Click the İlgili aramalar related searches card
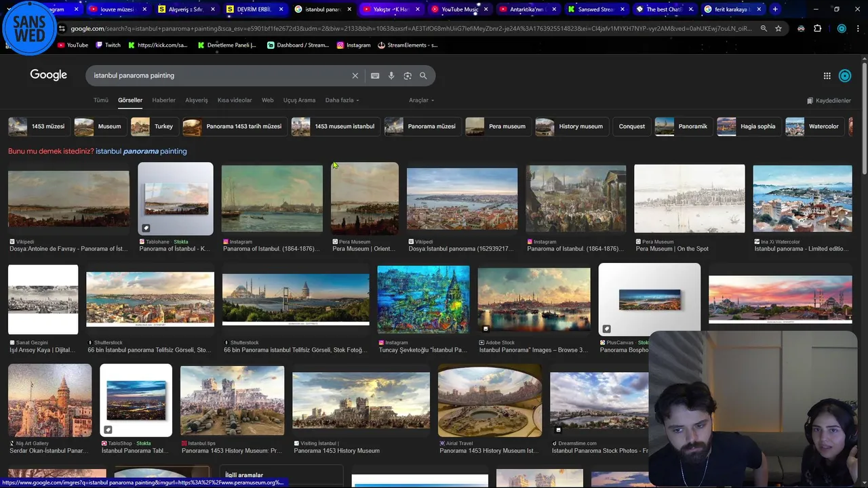Viewport: 868px width, 488px height. click(x=281, y=476)
